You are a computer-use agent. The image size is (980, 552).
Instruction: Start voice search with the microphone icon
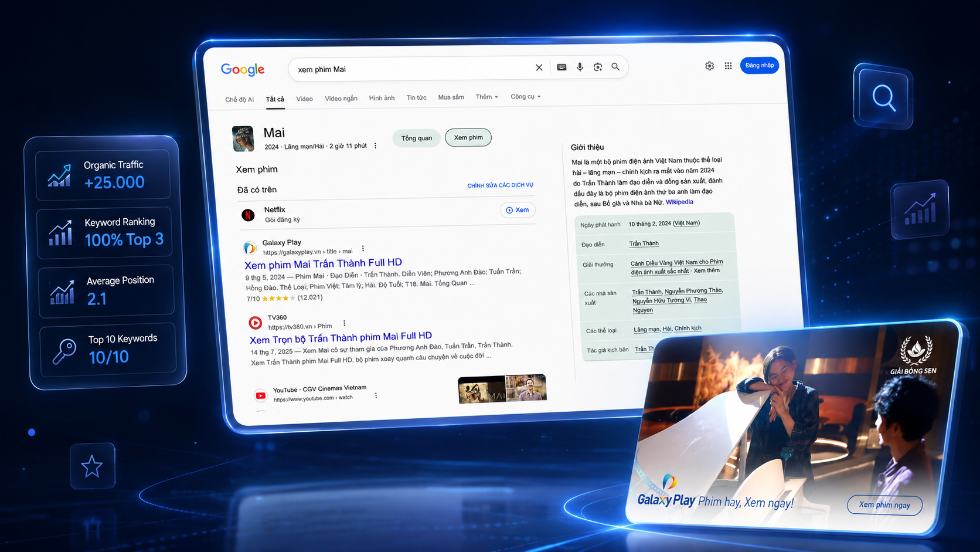pyautogui.click(x=580, y=67)
